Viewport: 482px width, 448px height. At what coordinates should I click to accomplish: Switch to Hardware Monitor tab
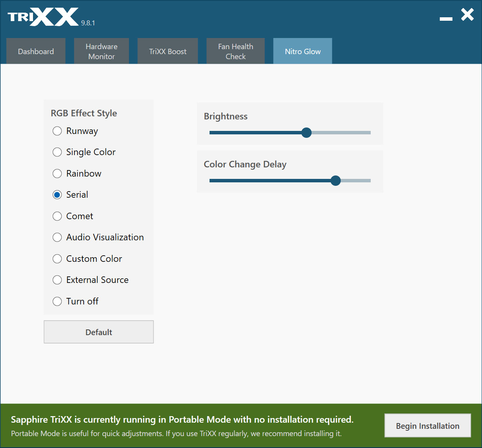click(x=101, y=51)
